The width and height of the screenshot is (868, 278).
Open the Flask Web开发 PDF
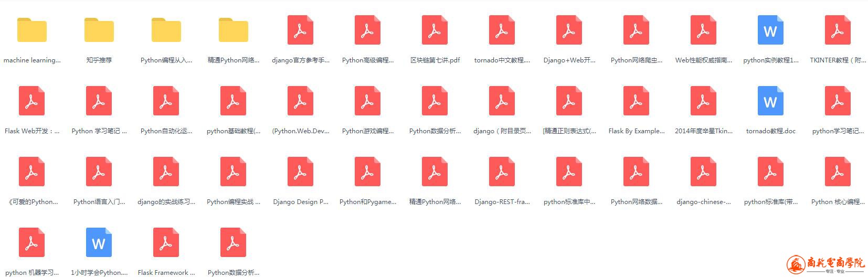(x=31, y=101)
